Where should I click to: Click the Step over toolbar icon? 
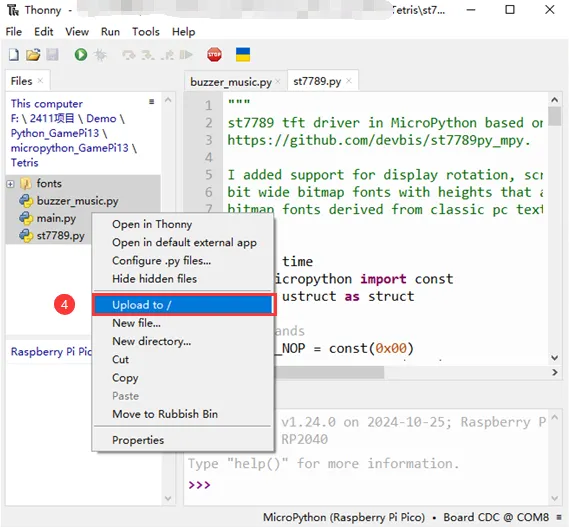pos(128,55)
